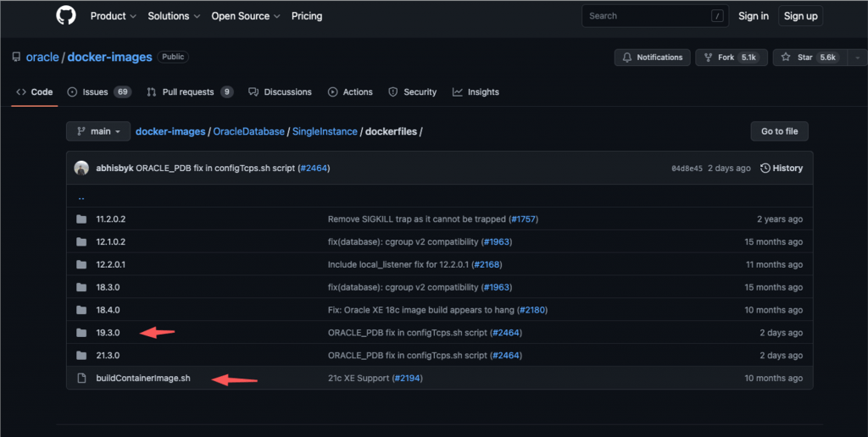Open the OracleDatabase breadcrumb link
Image resolution: width=868 pixels, height=437 pixels.
click(248, 131)
